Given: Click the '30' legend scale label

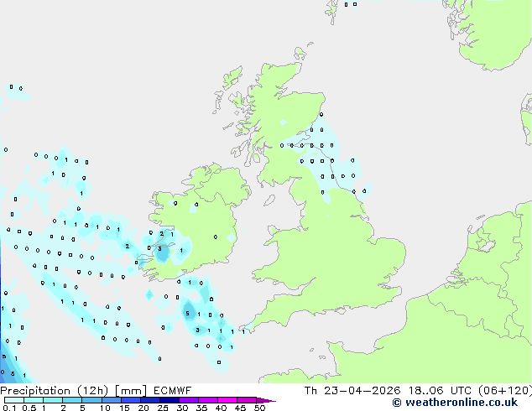Looking at the screenshot, I should pyautogui.click(x=182, y=408).
